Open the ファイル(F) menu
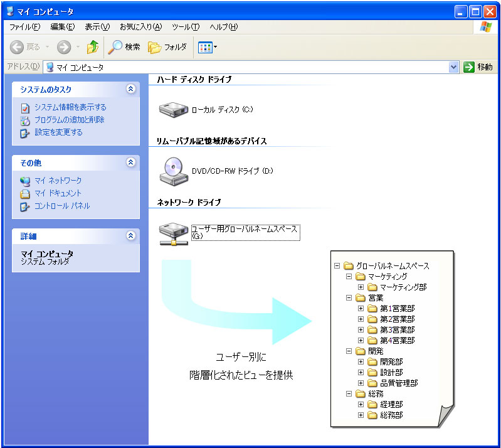This screenshot has width=501, height=448. 24,27
